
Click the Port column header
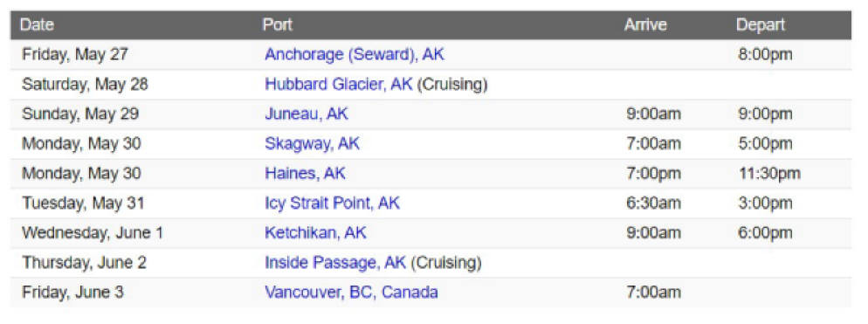tap(278, 25)
